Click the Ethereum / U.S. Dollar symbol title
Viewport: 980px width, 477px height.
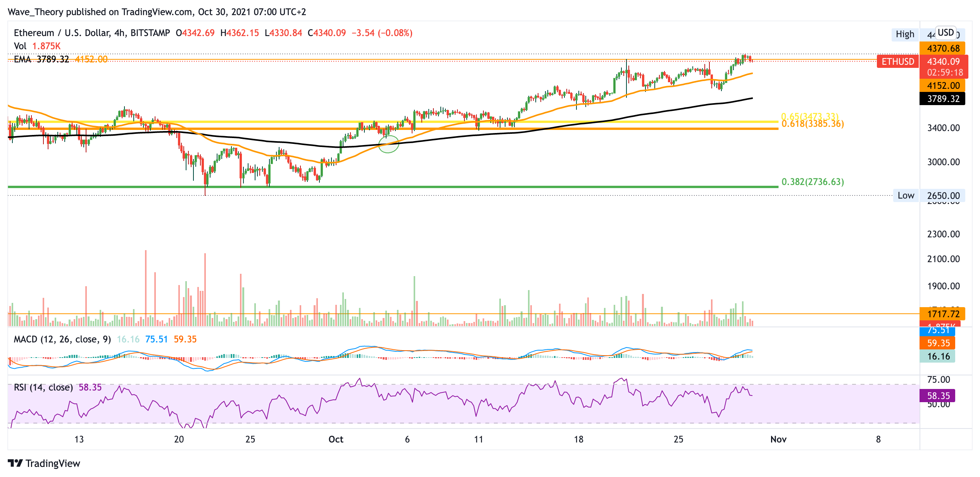[62, 33]
